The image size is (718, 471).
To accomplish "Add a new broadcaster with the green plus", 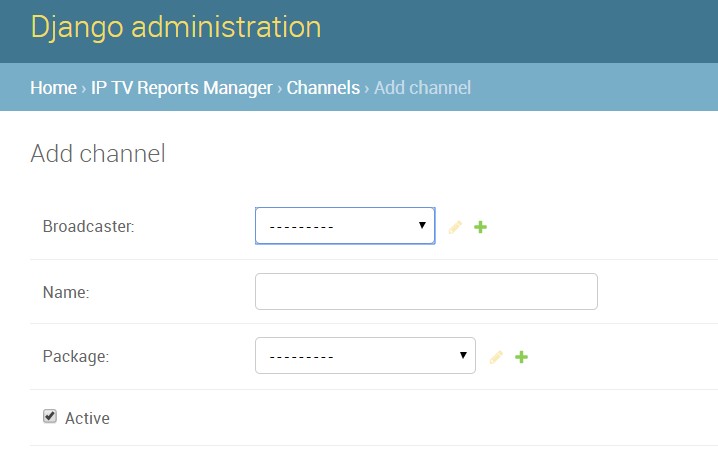I will [x=480, y=227].
